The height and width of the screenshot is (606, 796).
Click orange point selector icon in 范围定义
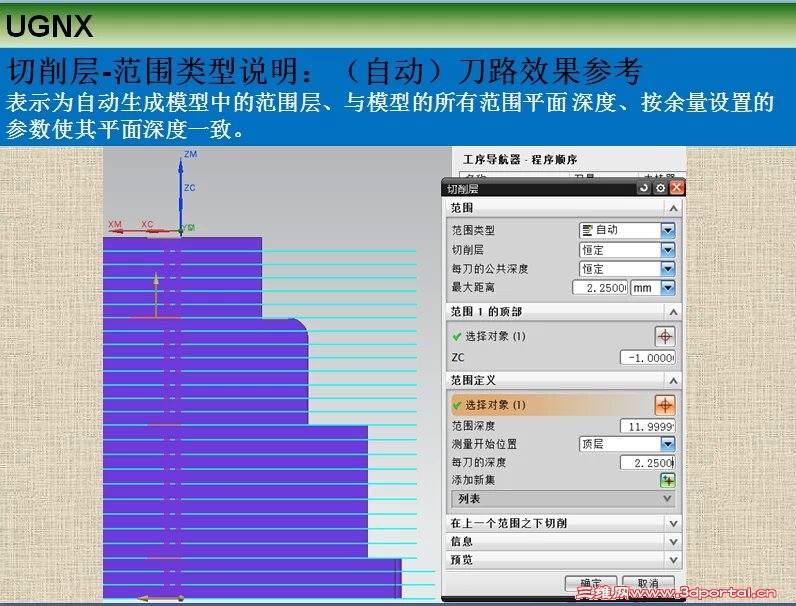coord(665,405)
